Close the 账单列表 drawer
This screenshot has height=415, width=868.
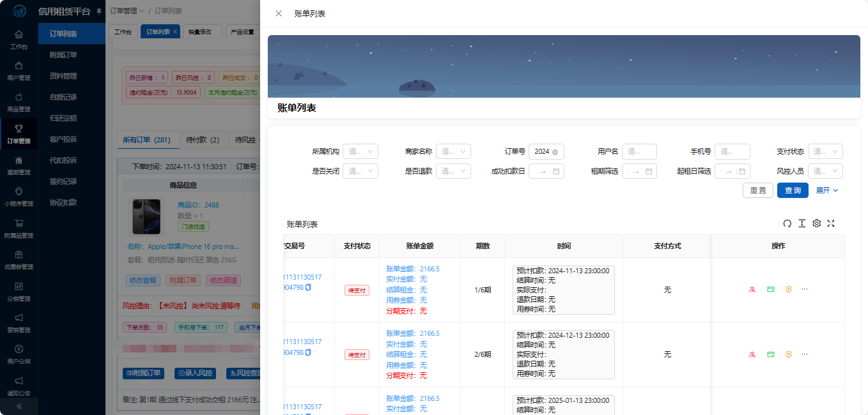click(x=279, y=13)
